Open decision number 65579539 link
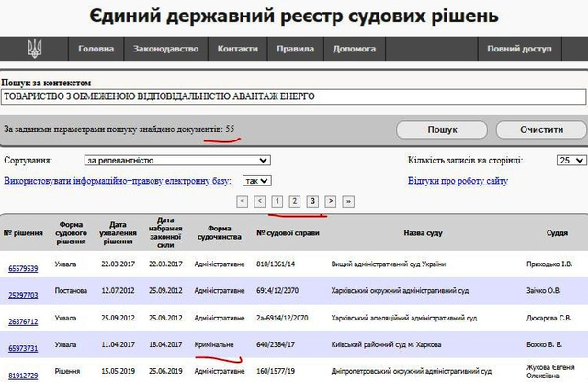The image size is (588, 382). (23, 268)
